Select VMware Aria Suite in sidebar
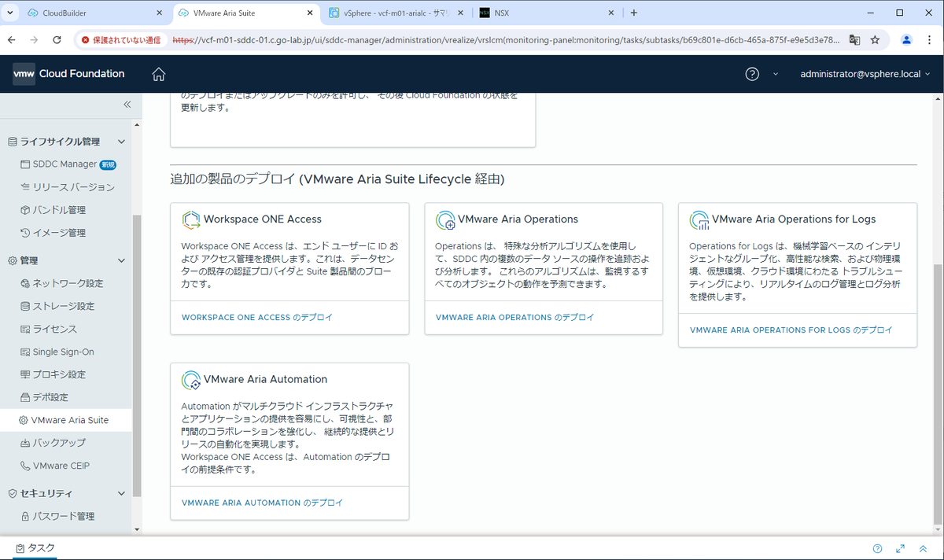The image size is (944, 560). click(x=67, y=420)
